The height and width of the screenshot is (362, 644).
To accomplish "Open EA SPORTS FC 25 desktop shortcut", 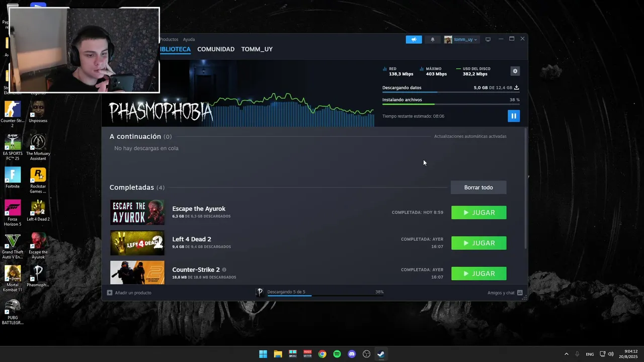I will point(13,147).
